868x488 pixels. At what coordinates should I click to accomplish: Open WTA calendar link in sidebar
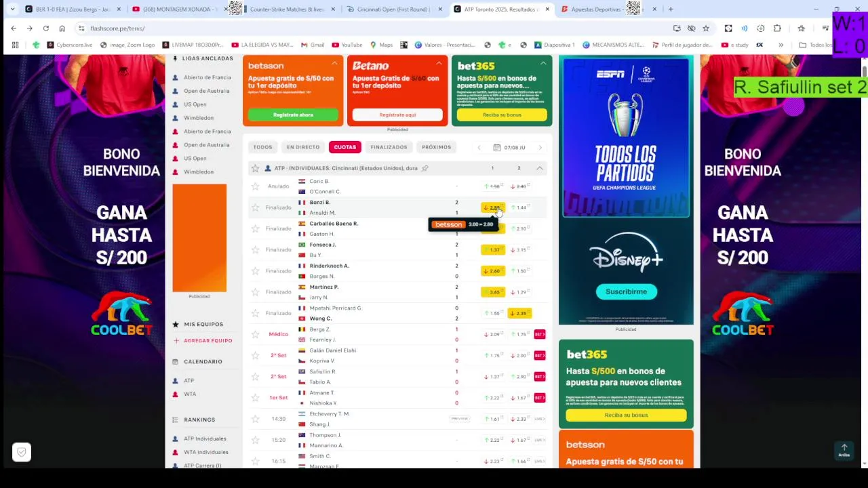[189, 394]
